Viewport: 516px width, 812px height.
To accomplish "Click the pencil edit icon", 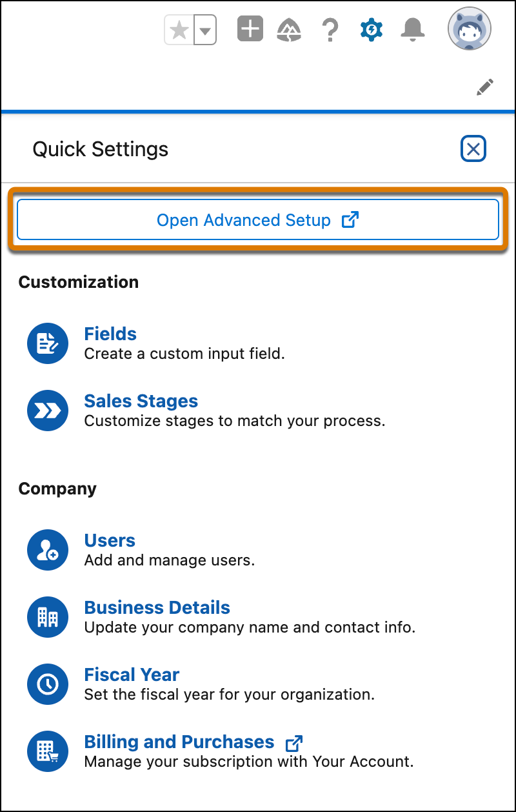I will pos(485,86).
